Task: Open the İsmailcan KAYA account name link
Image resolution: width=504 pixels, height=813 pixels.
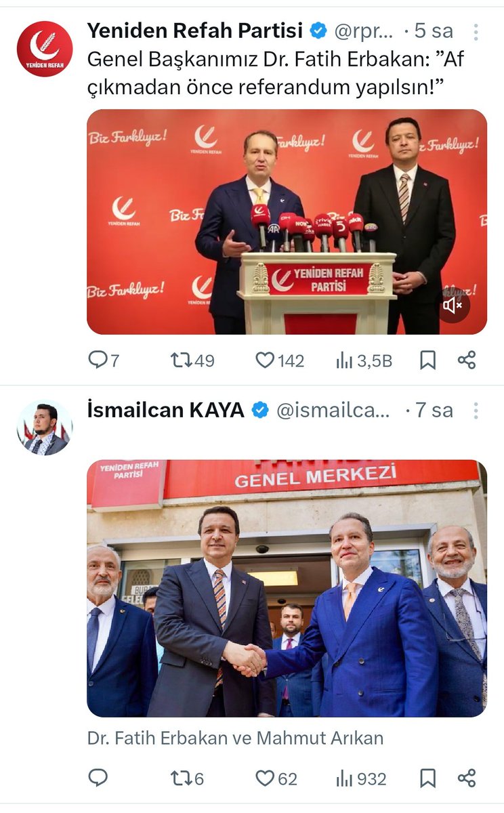Action: [x=166, y=410]
